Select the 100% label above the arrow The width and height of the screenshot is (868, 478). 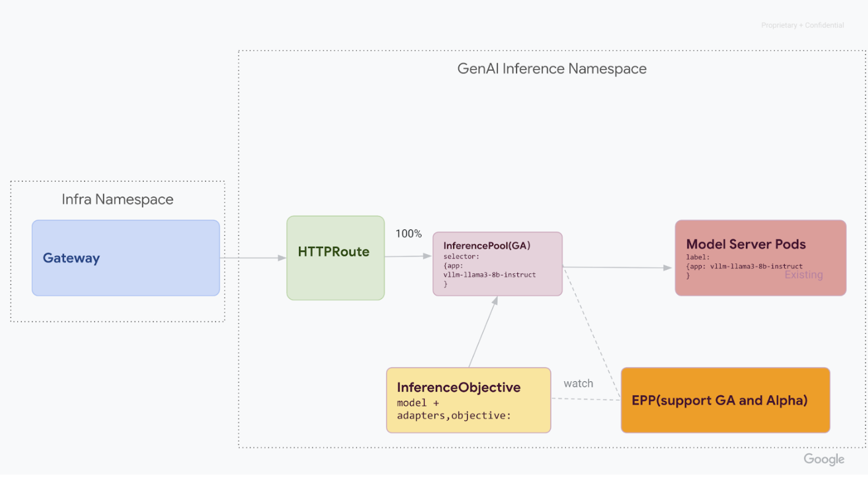tap(409, 234)
